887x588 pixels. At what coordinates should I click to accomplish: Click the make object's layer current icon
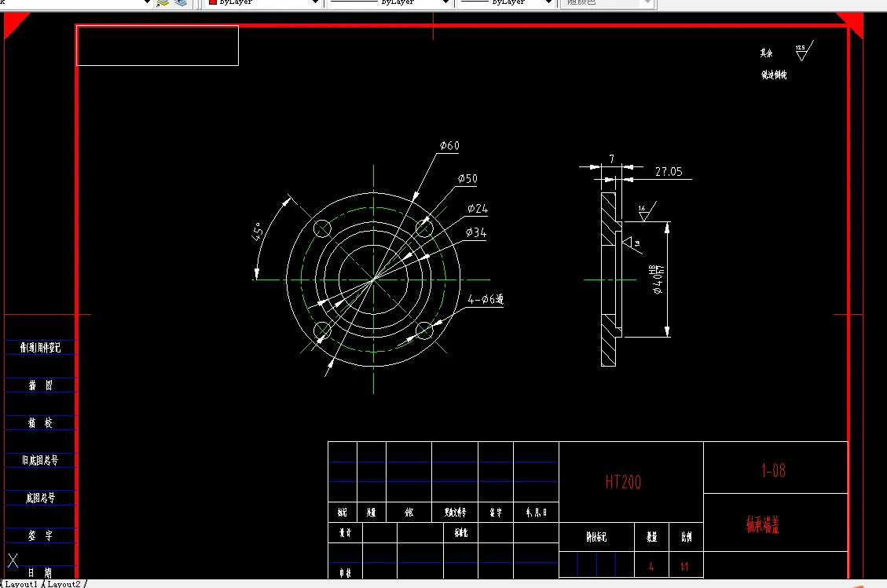click(x=163, y=2)
